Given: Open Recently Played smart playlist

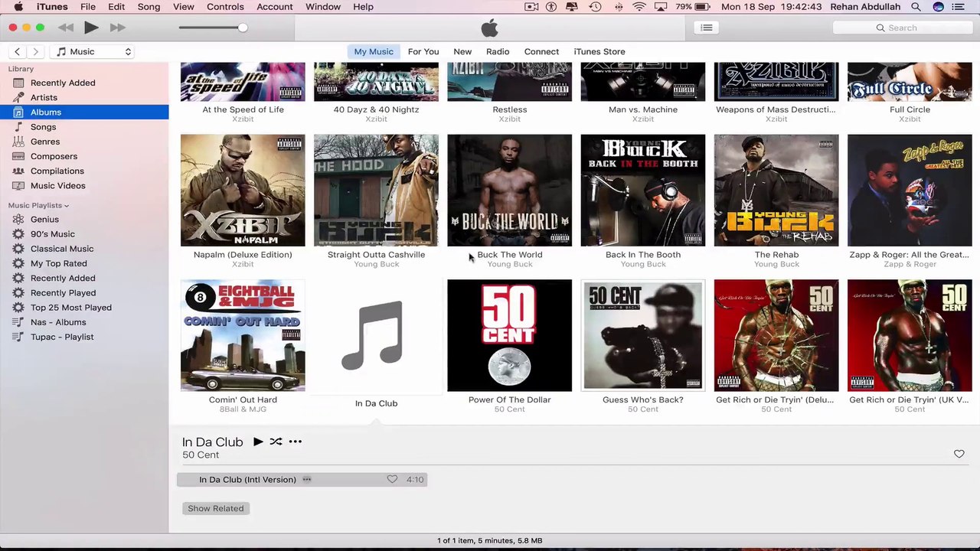Looking at the screenshot, I should [84, 292].
